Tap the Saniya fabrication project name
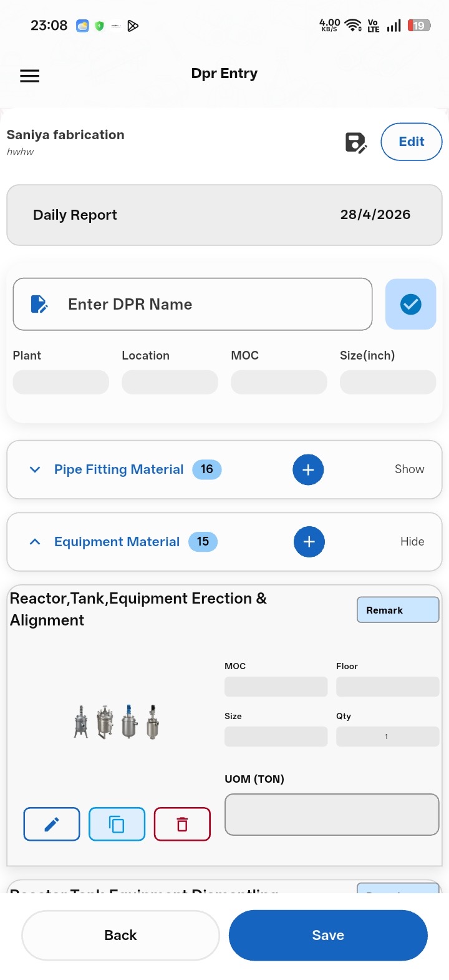The height and width of the screenshot is (980, 449). (65, 135)
